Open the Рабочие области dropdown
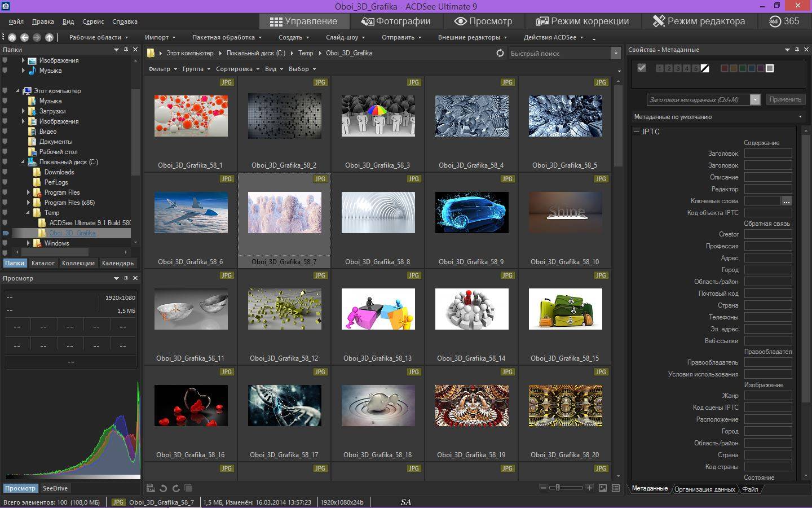 [x=99, y=37]
